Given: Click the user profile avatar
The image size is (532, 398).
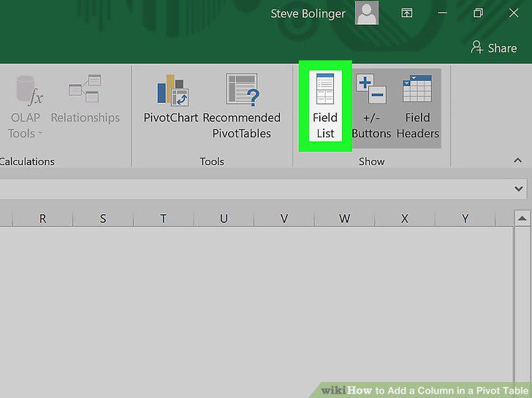Looking at the screenshot, I should click(x=366, y=13).
